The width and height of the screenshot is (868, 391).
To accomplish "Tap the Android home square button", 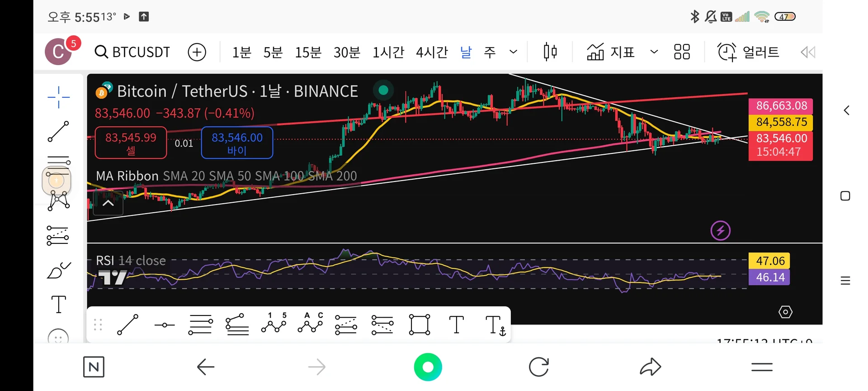I will [x=845, y=196].
